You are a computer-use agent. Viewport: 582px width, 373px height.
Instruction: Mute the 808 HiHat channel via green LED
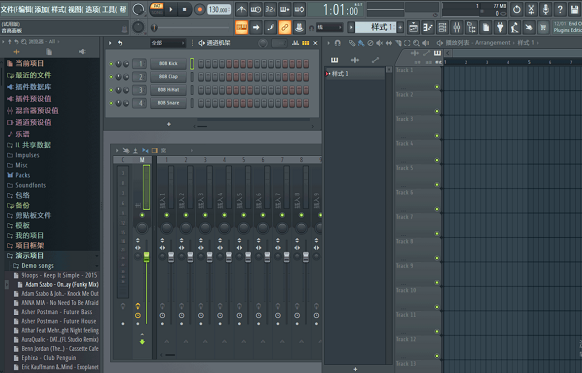[x=111, y=90]
